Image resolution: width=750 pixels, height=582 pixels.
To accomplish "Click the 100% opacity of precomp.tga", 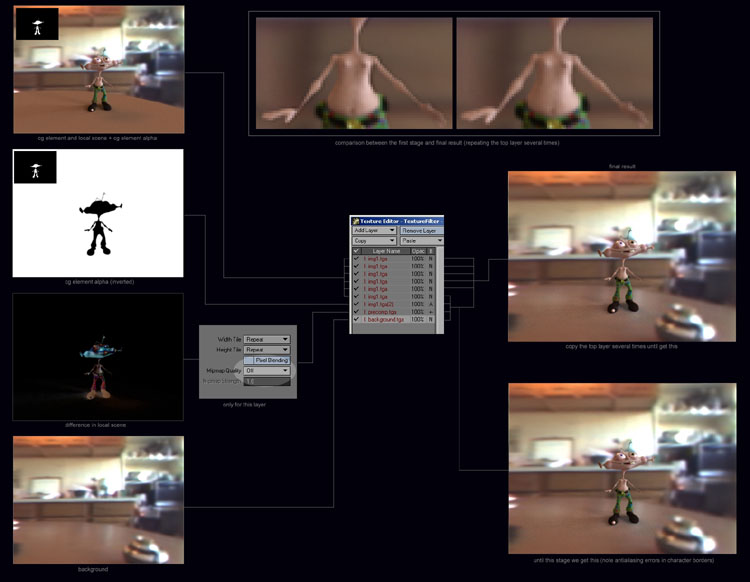I will click(418, 312).
